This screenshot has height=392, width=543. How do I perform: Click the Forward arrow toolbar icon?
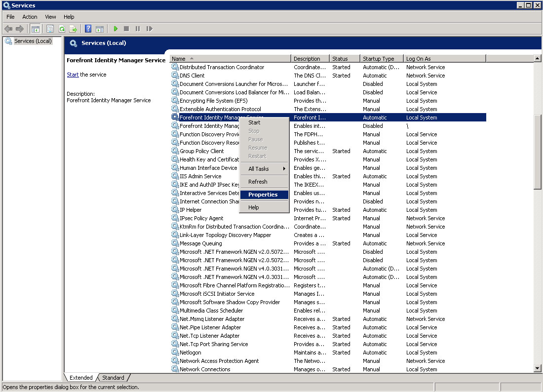click(20, 29)
